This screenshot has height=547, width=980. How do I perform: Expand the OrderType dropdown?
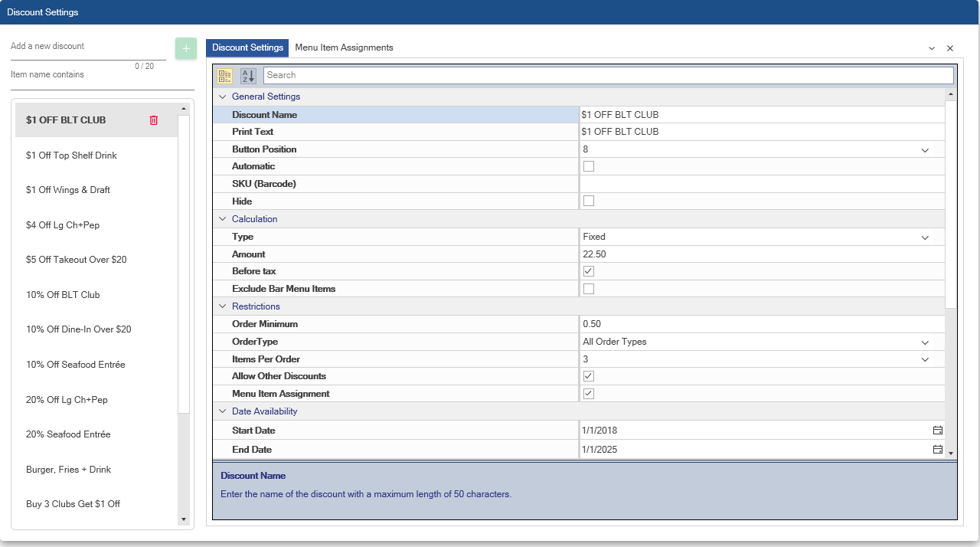click(925, 342)
